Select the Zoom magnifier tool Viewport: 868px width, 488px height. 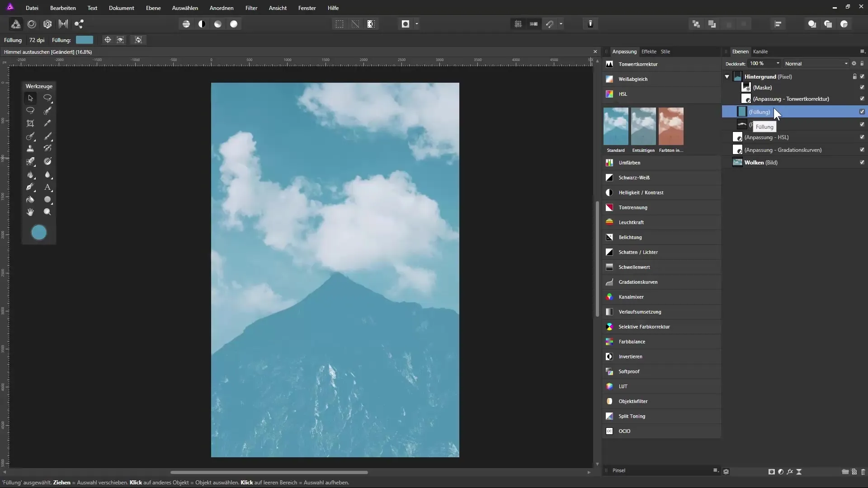coord(47,212)
